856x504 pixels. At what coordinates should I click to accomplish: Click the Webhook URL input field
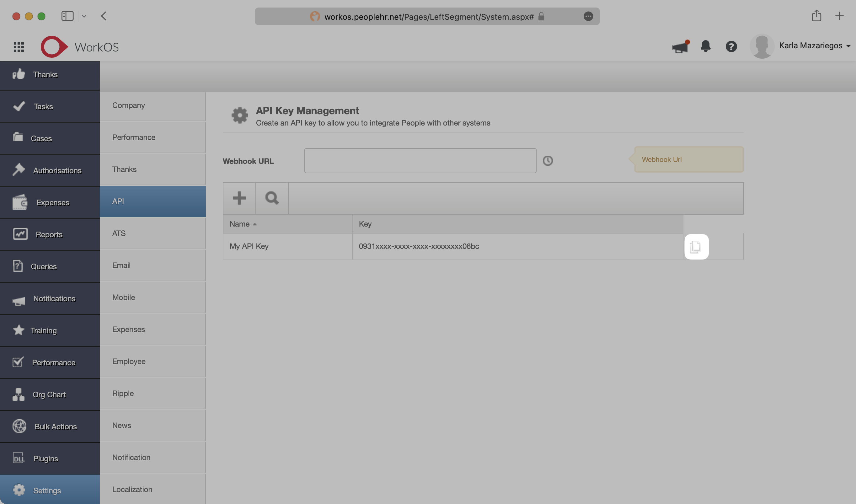point(420,161)
